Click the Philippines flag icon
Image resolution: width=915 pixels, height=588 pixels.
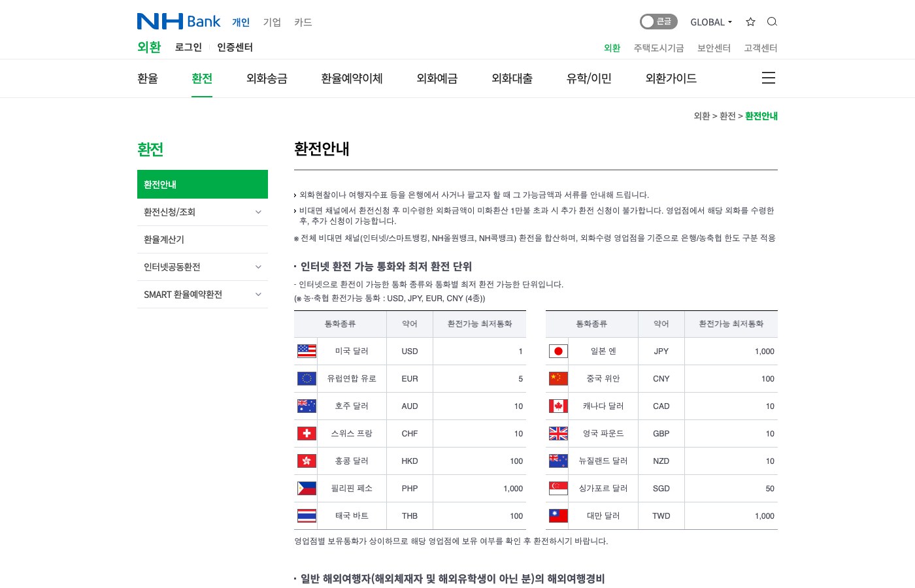(307, 488)
